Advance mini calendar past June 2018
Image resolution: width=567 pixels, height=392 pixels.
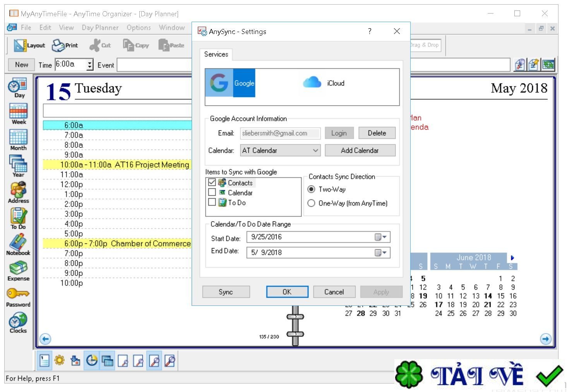pyautogui.click(x=512, y=258)
